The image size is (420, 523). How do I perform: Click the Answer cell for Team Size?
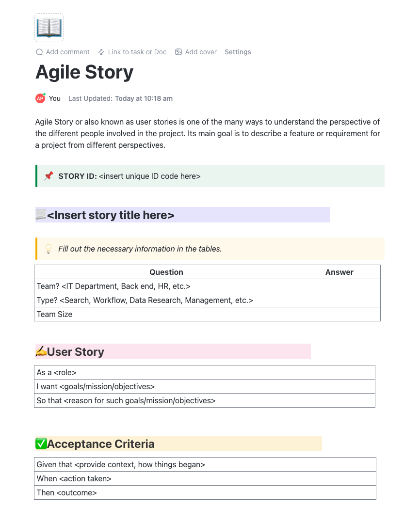339,314
